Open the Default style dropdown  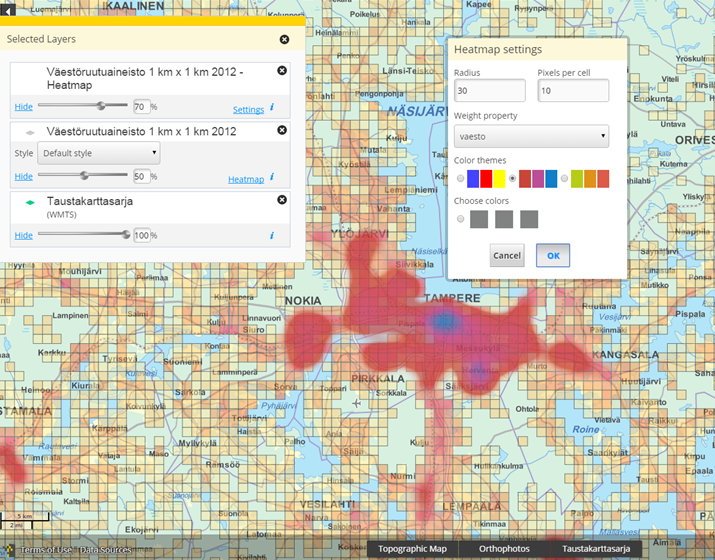click(x=98, y=153)
